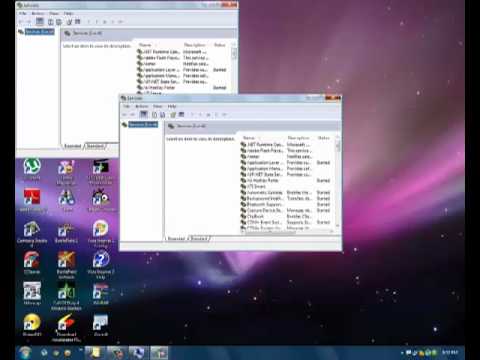Open Help menu in front Services window
The width and height of the screenshot is (480, 360).
pyautogui.click(x=172, y=106)
